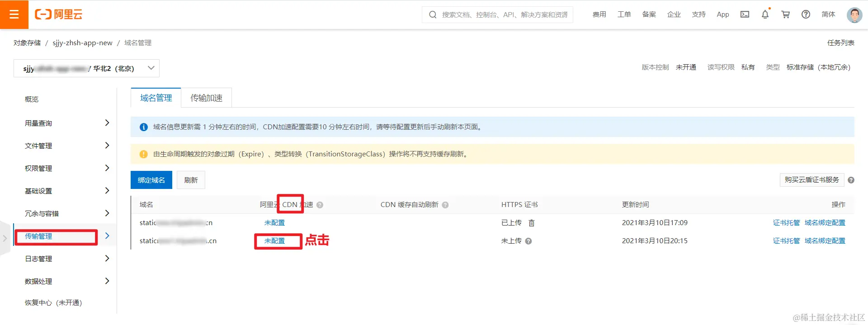Viewport: 868px width, 325px height.
Task: Click 2021年3月10日20:15 cell
Action: click(x=655, y=241)
